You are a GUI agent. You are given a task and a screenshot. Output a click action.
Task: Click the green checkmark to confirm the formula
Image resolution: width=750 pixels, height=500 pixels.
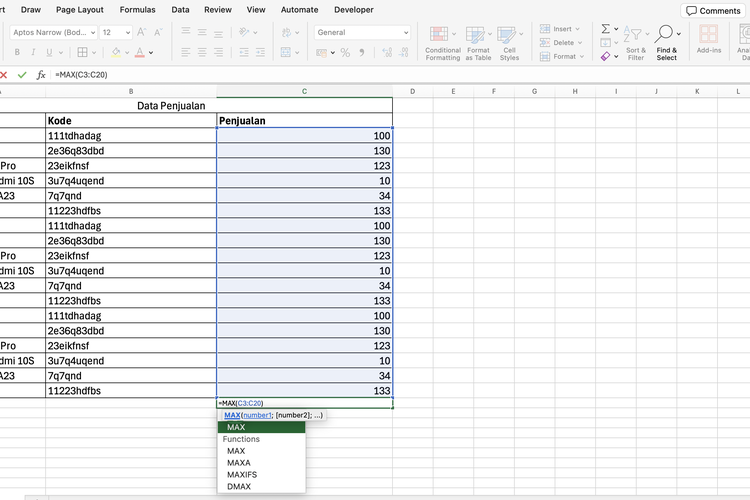[22, 75]
